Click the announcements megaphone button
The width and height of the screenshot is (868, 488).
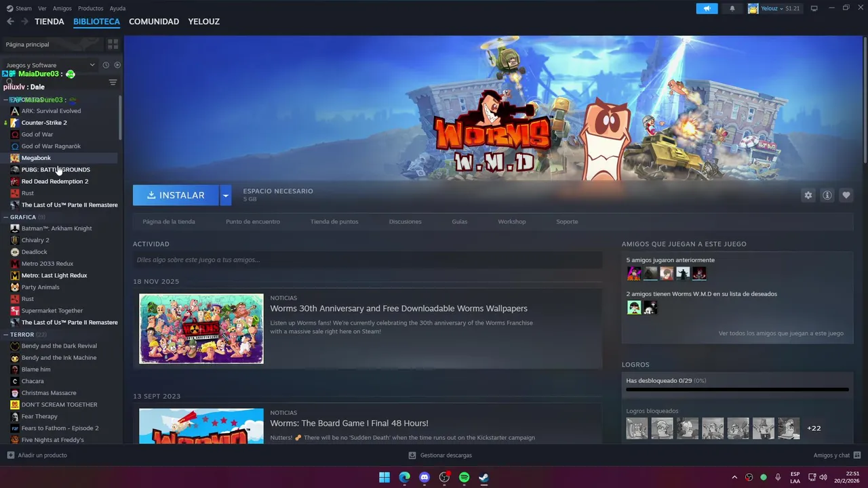pyautogui.click(x=707, y=8)
